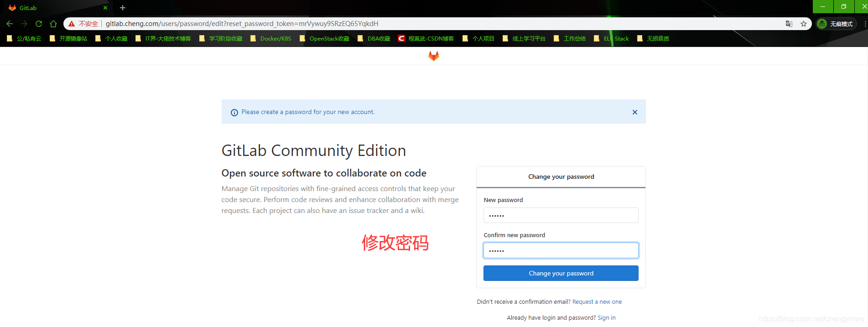Open the incognito mode profile badge
Viewport: 868px width, 327px height.
click(836, 24)
